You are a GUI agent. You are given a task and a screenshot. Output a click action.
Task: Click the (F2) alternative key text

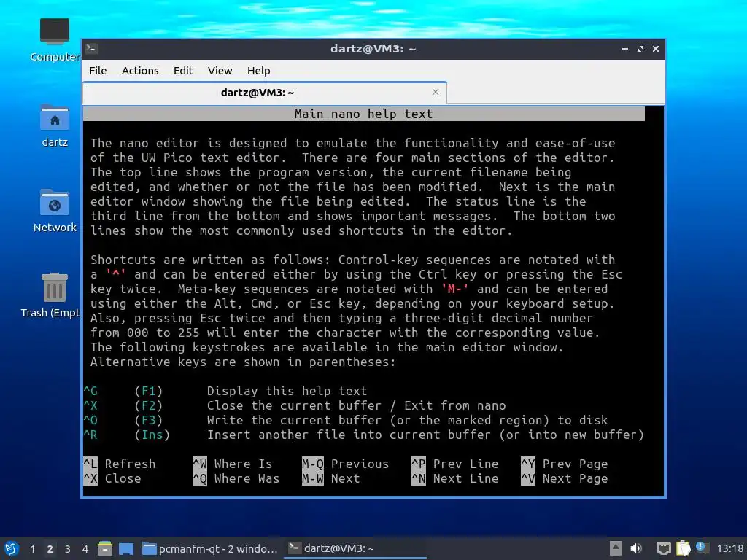click(149, 405)
